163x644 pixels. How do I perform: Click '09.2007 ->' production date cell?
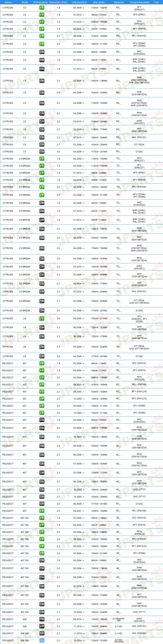79,511
